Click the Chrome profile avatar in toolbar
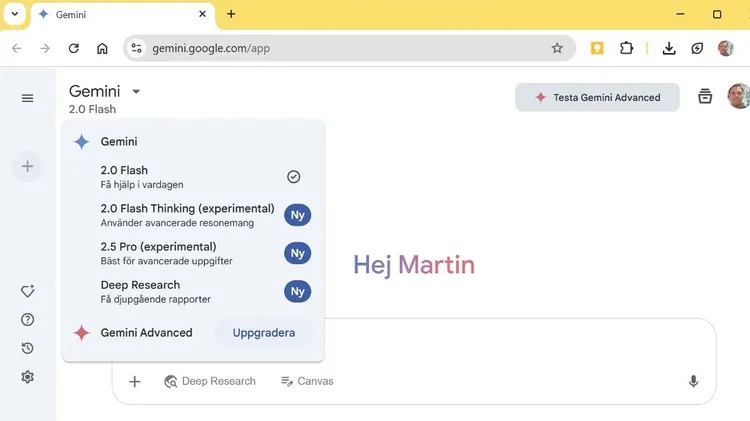 click(726, 48)
